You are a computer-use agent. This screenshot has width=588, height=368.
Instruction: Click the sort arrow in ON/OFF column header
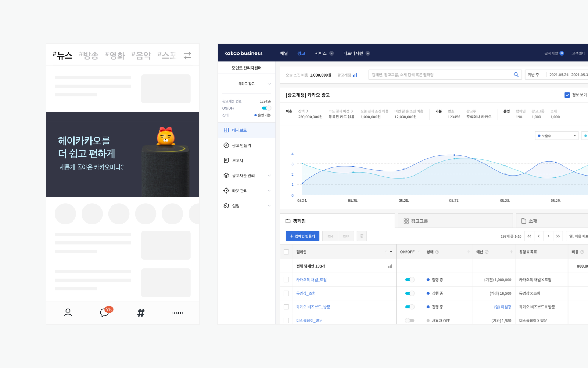419,252
